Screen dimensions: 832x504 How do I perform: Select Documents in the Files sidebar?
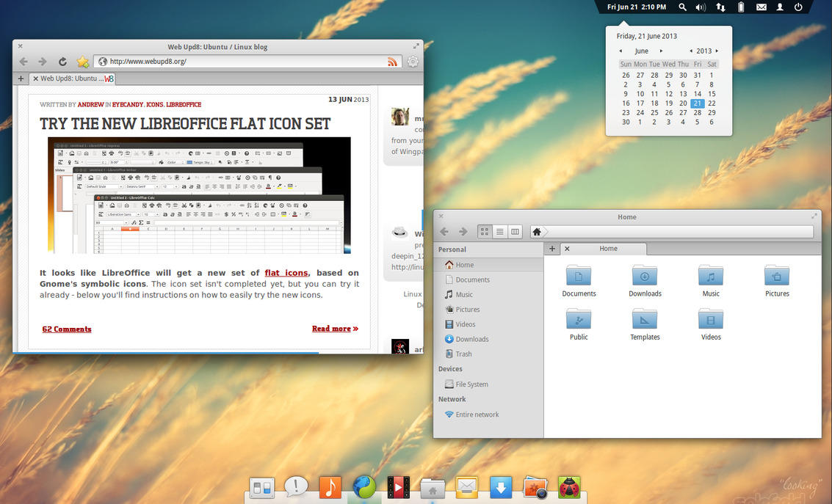[x=488, y=280]
